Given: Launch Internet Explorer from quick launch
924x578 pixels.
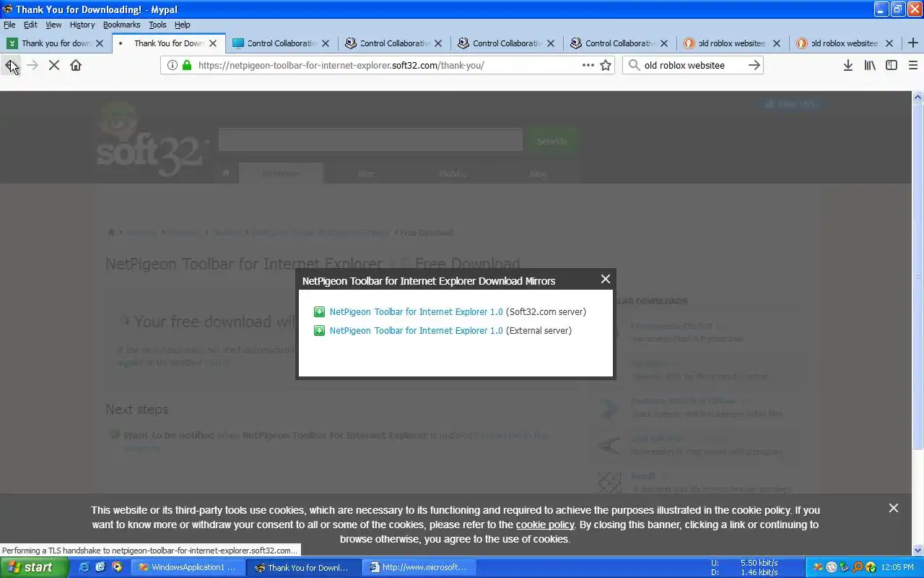Looking at the screenshot, I should [x=84, y=567].
